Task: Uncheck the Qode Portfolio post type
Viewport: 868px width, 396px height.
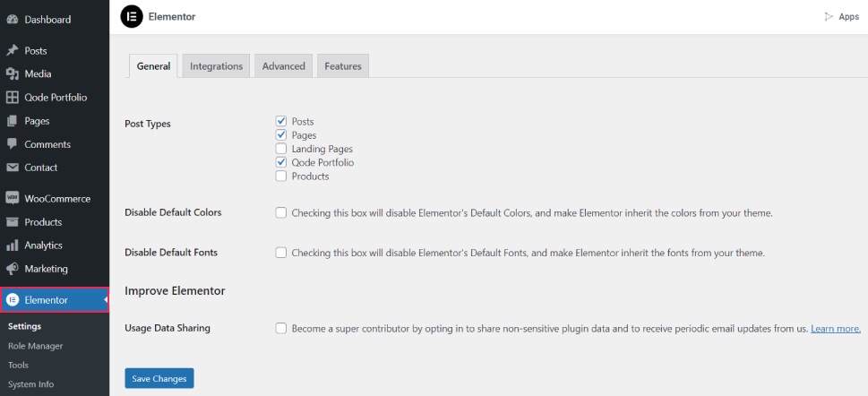Action: click(x=281, y=162)
